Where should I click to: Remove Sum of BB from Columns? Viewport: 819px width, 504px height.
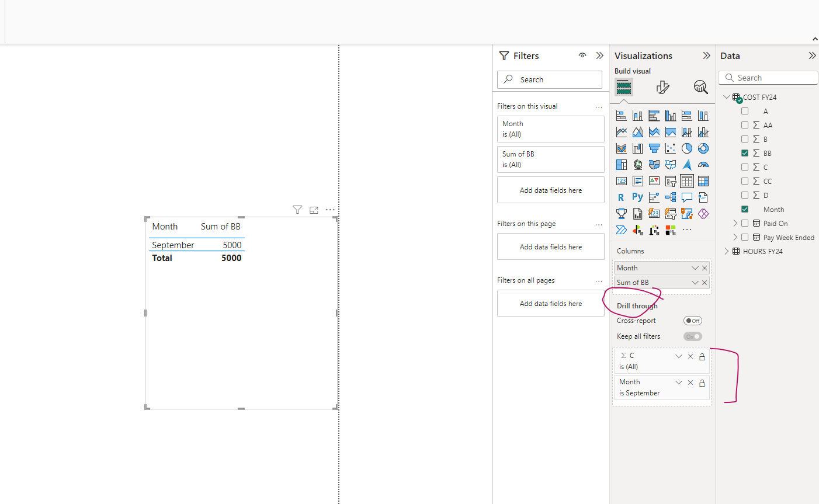tap(705, 283)
